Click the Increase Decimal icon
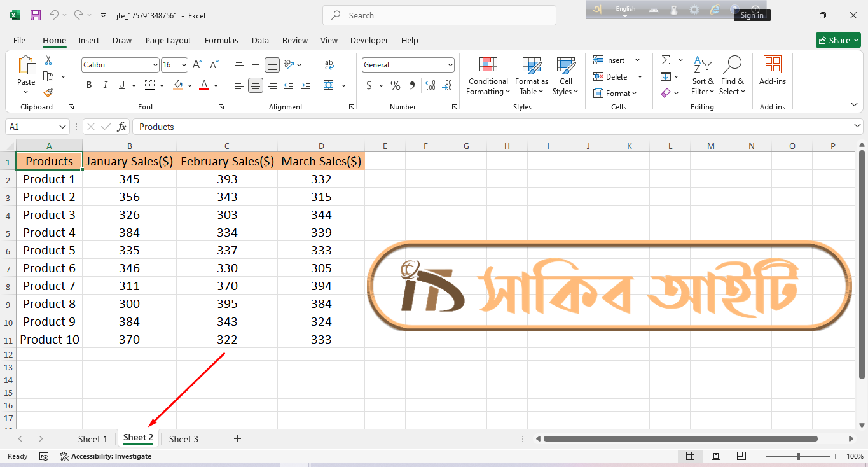 (431, 85)
